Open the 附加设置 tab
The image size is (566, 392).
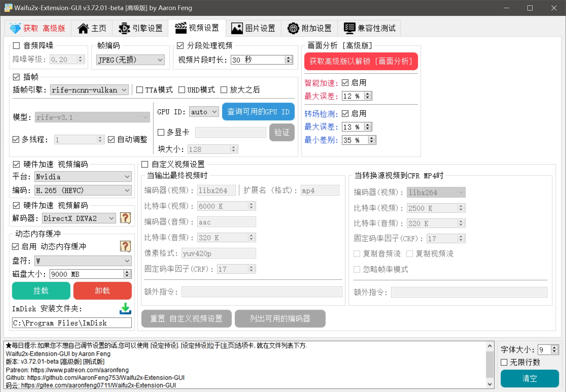coord(309,28)
